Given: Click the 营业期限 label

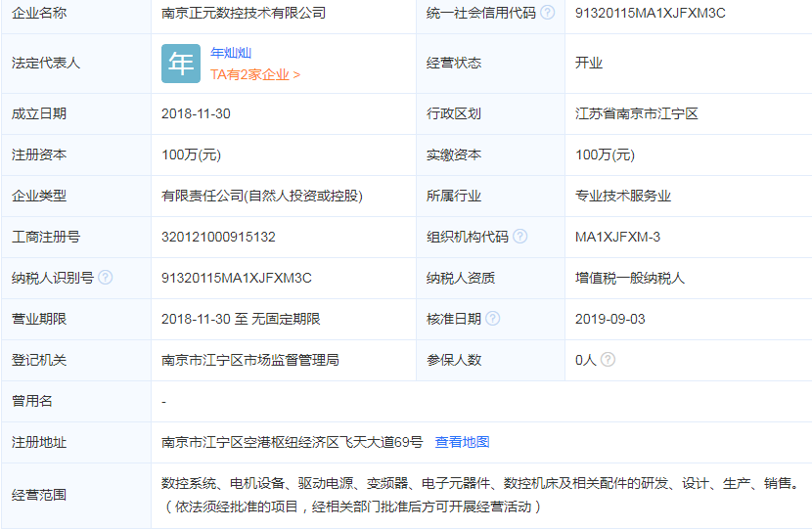Looking at the screenshot, I should coord(39,319).
